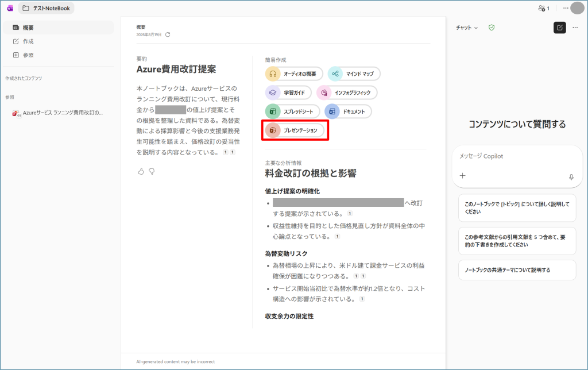
Task: Click the refresh icon beside the date
Action: (168, 34)
